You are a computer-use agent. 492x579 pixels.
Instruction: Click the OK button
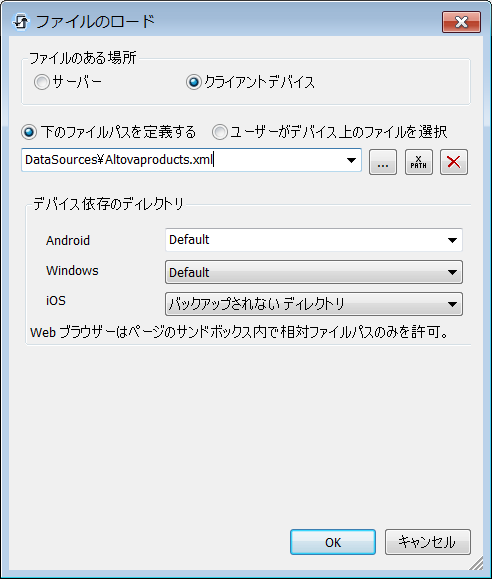click(x=333, y=542)
